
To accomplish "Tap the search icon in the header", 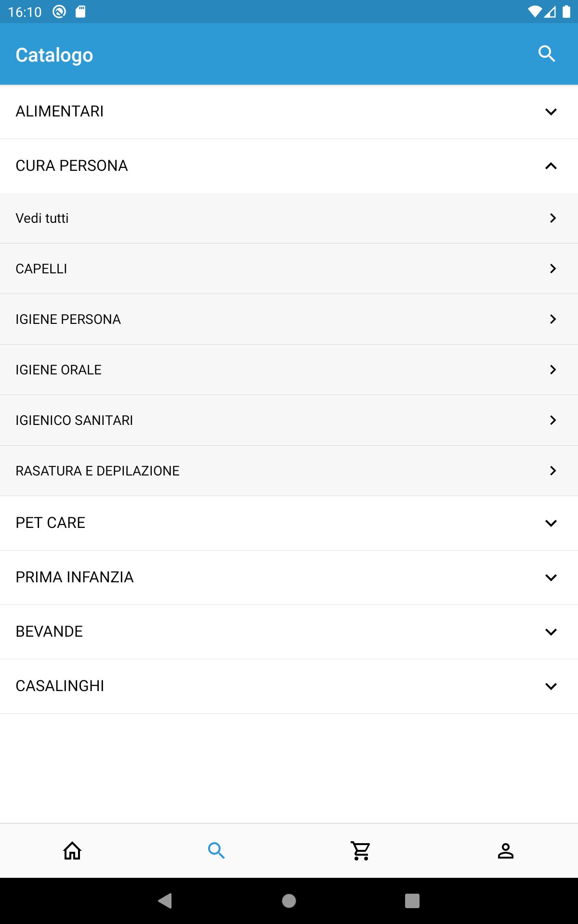I will pyautogui.click(x=546, y=54).
